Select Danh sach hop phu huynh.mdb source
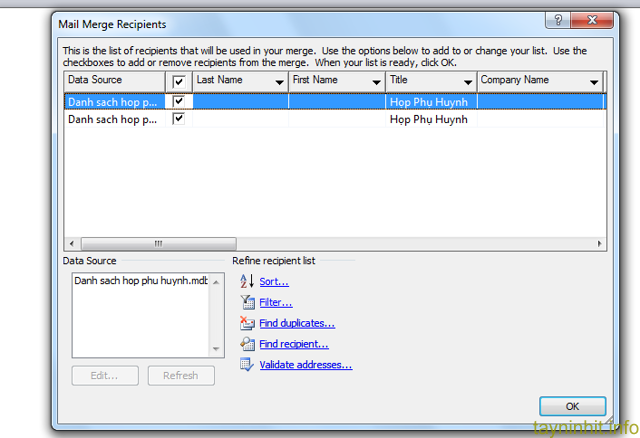Image resolution: width=640 pixels, height=438 pixels. pyautogui.click(x=140, y=282)
